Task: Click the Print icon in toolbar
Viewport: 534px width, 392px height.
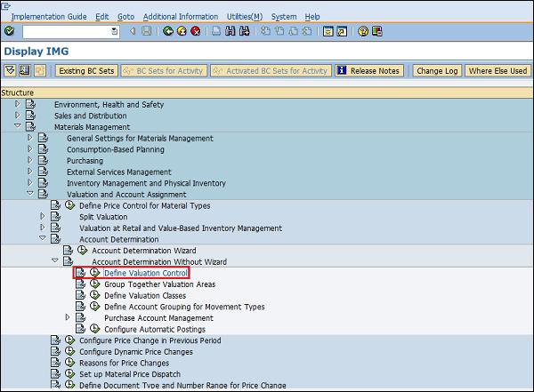Action: tap(215, 31)
